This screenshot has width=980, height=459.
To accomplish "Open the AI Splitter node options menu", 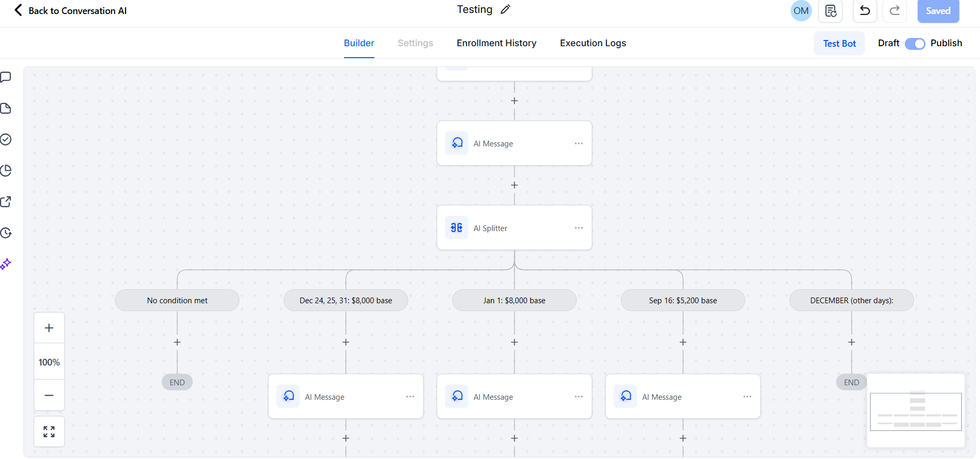I will tap(578, 228).
